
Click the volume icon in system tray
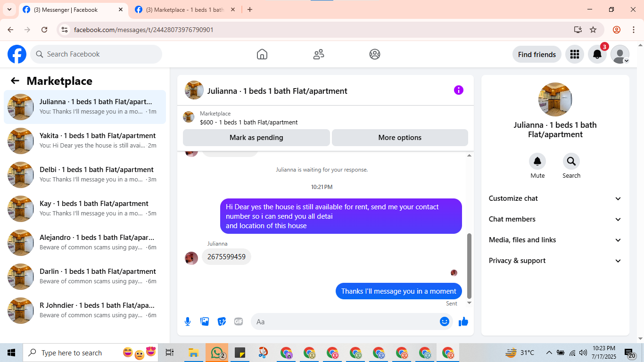point(583,353)
